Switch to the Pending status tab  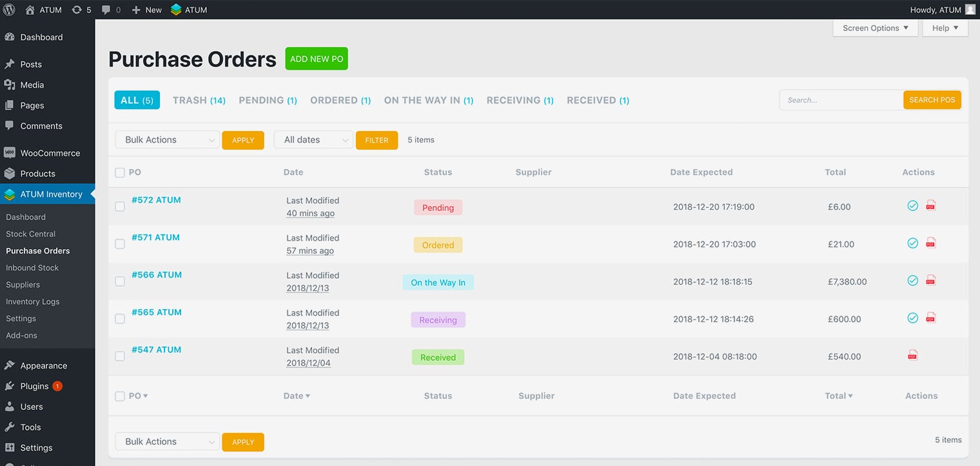coord(268,101)
